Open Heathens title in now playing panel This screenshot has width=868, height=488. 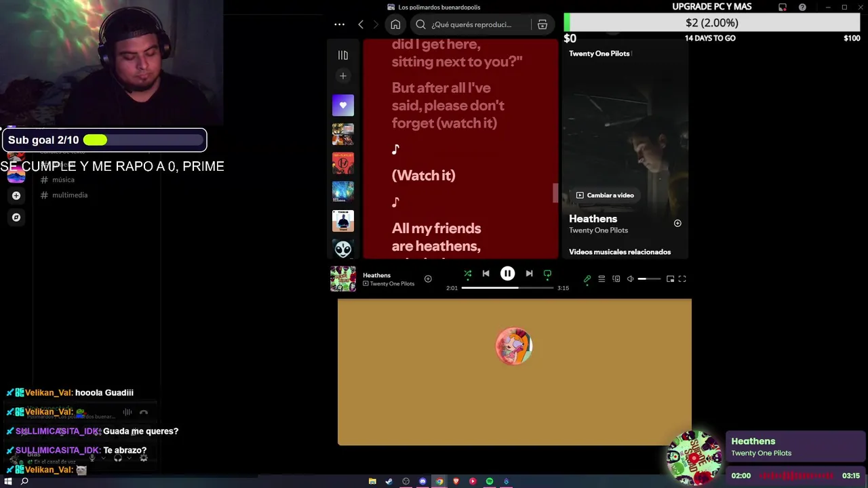click(x=593, y=219)
